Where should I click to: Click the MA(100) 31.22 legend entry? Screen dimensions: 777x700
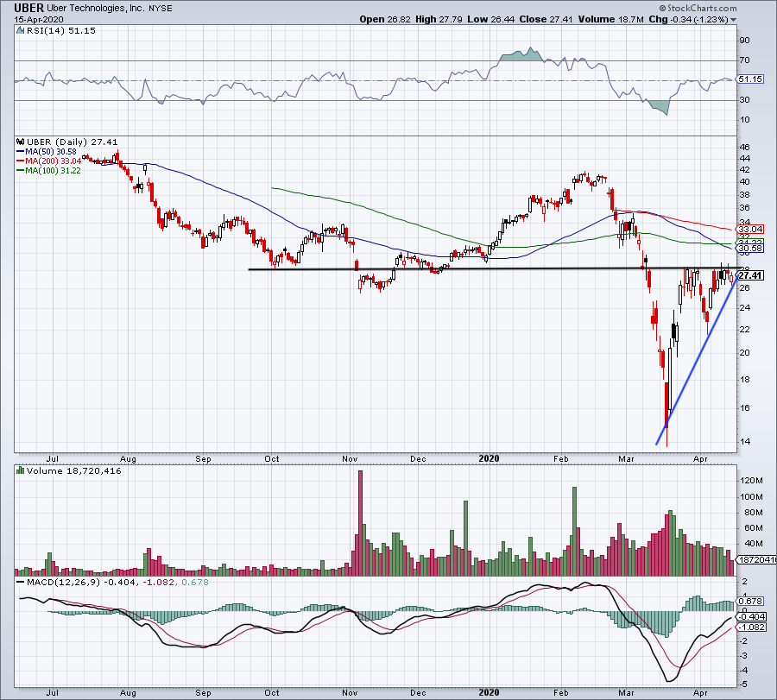[x=49, y=171]
